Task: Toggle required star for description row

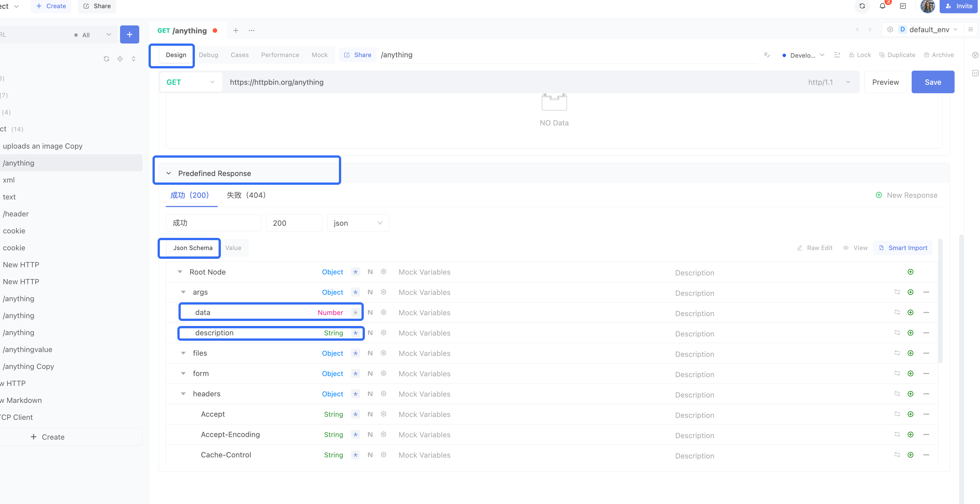Action: [355, 333]
